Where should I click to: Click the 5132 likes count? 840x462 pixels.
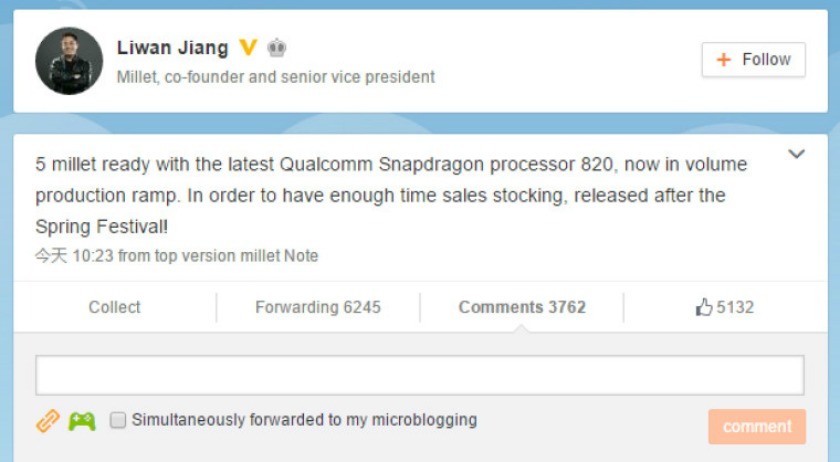click(x=735, y=307)
